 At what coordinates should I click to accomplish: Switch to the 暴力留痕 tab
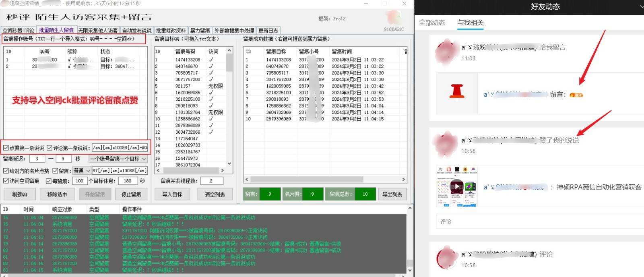click(x=200, y=31)
